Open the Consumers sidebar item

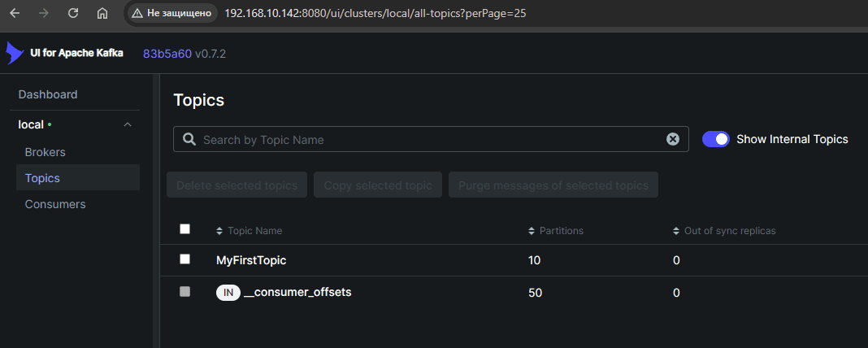pyautogui.click(x=55, y=204)
